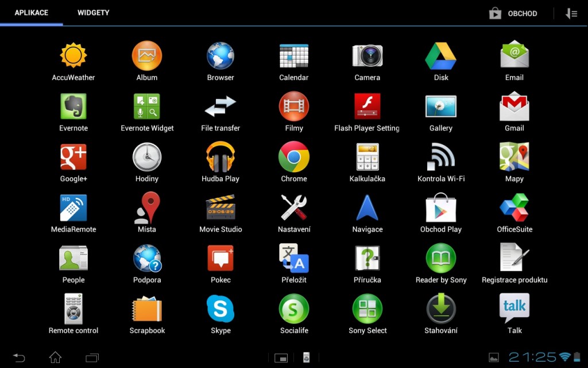588x368 pixels.
Task: Open the Evernote Widget app
Action: pos(147,106)
